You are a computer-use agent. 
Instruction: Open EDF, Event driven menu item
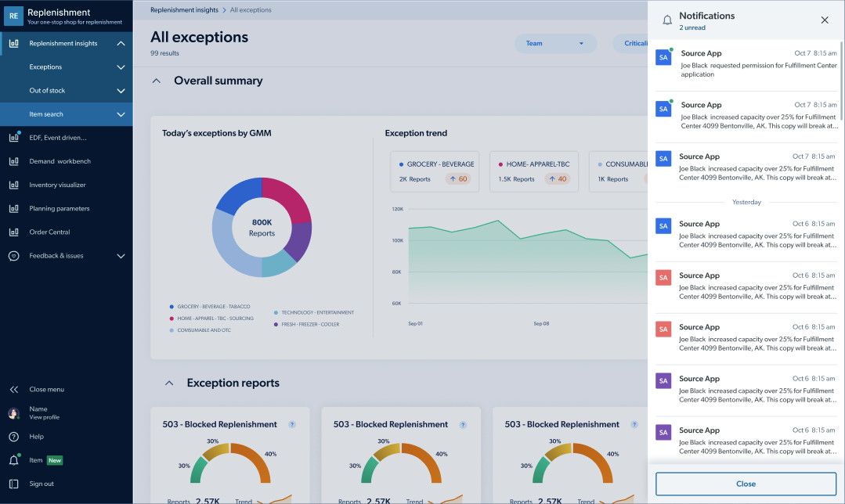67,137
